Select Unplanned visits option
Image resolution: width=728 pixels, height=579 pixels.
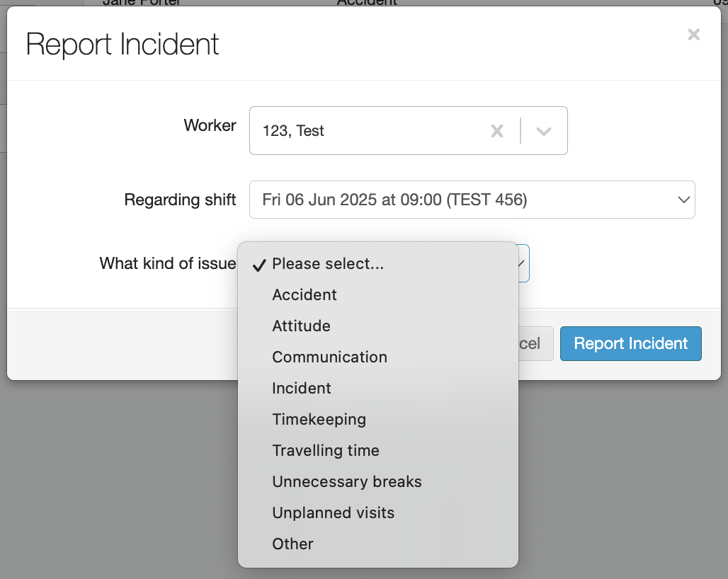click(x=333, y=513)
